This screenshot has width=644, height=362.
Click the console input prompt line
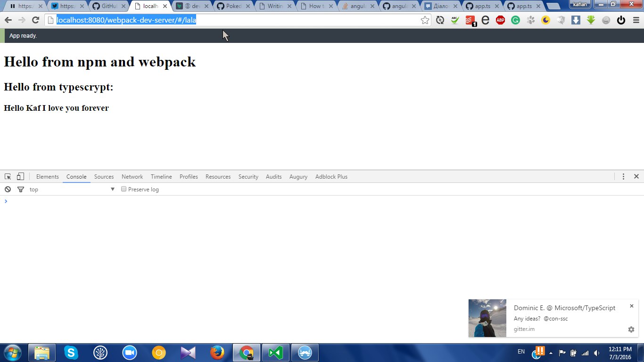(x=322, y=201)
